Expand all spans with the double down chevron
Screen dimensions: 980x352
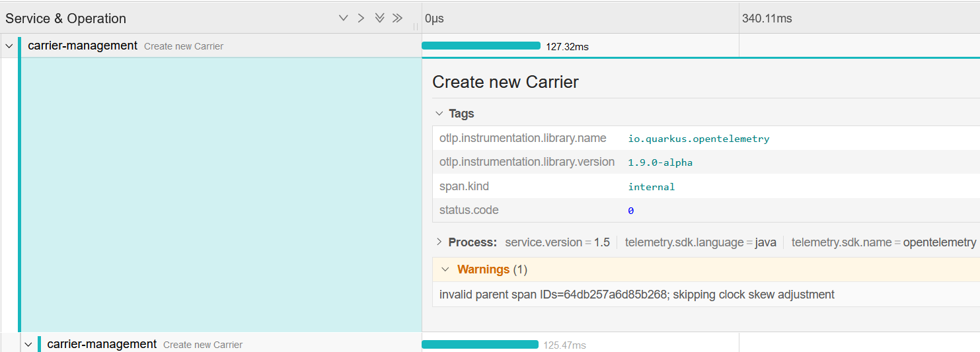379,18
